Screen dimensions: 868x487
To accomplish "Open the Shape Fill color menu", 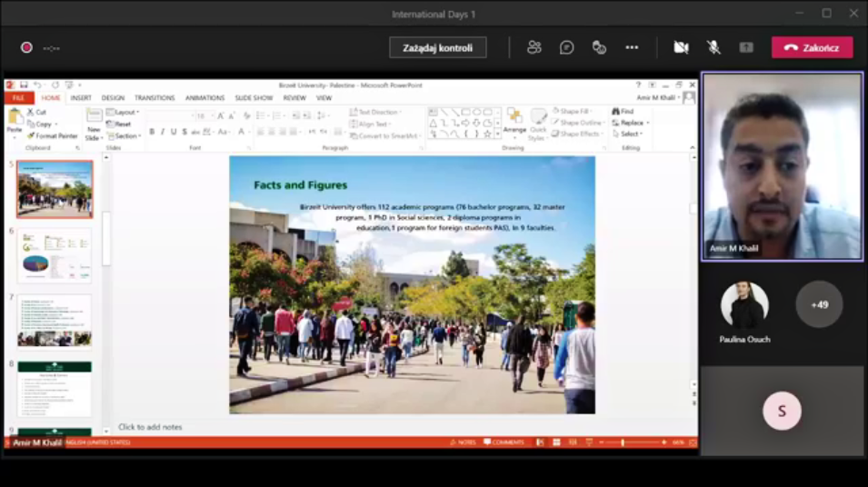I will (573, 111).
